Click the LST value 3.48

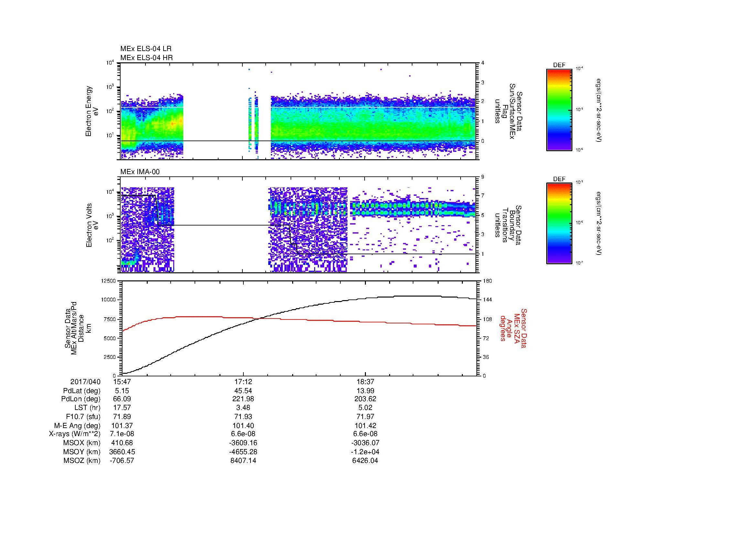pos(243,408)
